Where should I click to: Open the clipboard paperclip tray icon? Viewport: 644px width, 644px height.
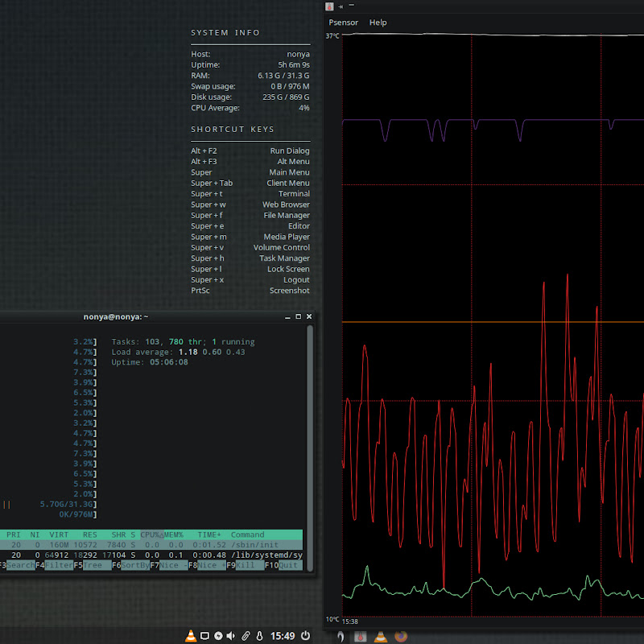pos(246,636)
